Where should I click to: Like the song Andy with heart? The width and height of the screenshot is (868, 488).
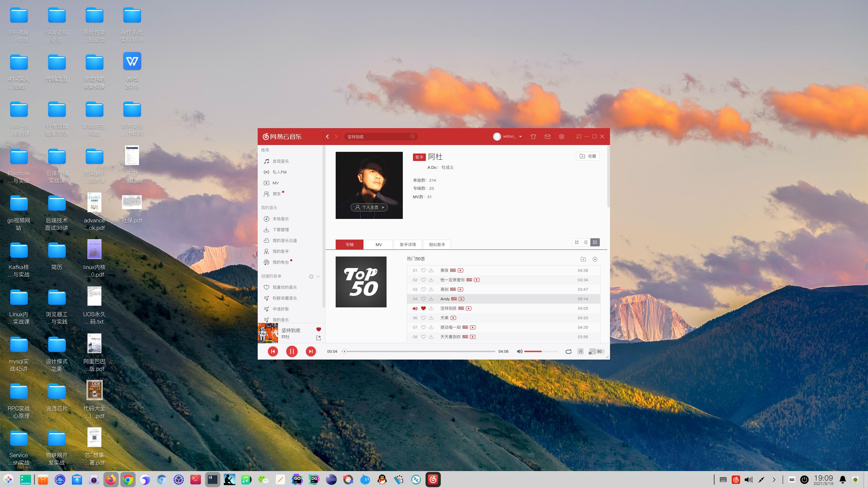(x=423, y=299)
